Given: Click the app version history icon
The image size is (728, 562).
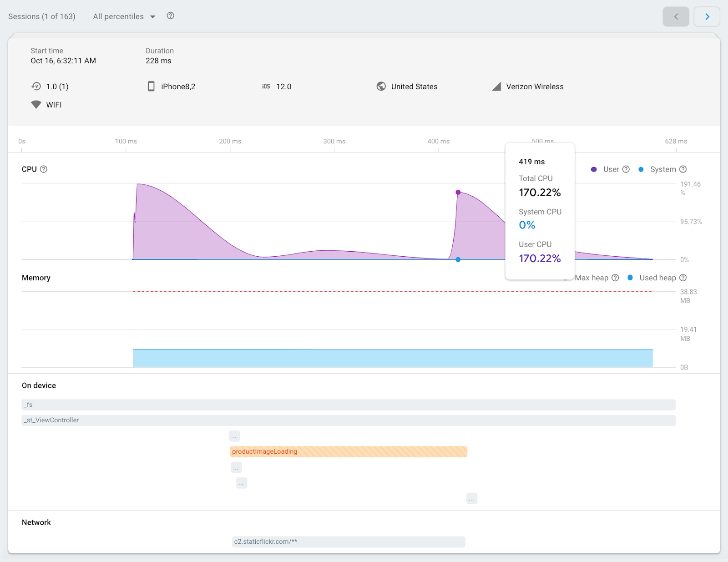Looking at the screenshot, I should point(36,86).
